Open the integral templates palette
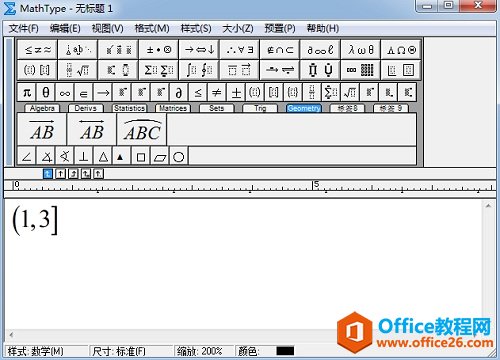This screenshot has height=360, width=500. tap(199, 70)
